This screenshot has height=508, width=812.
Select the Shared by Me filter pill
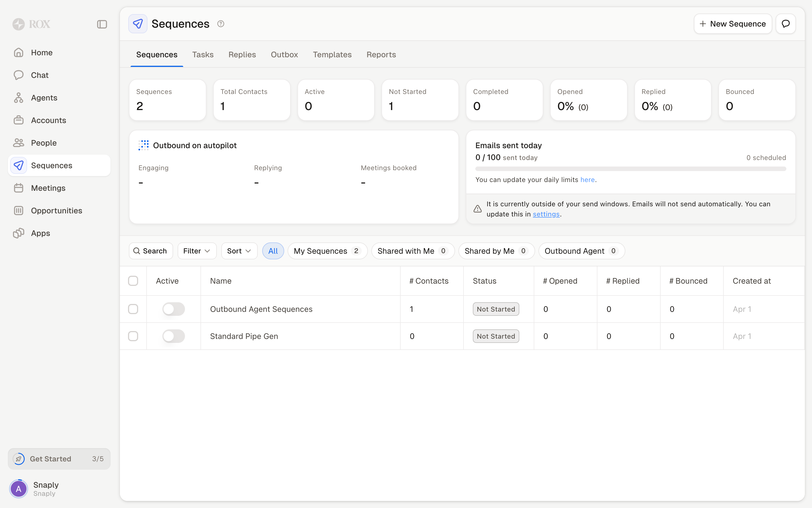(x=497, y=251)
